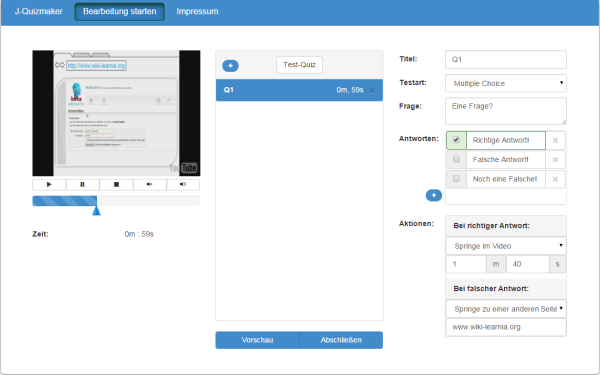
Task: Open the 'Bearbeitung starten' tab
Action: [119, 11]
